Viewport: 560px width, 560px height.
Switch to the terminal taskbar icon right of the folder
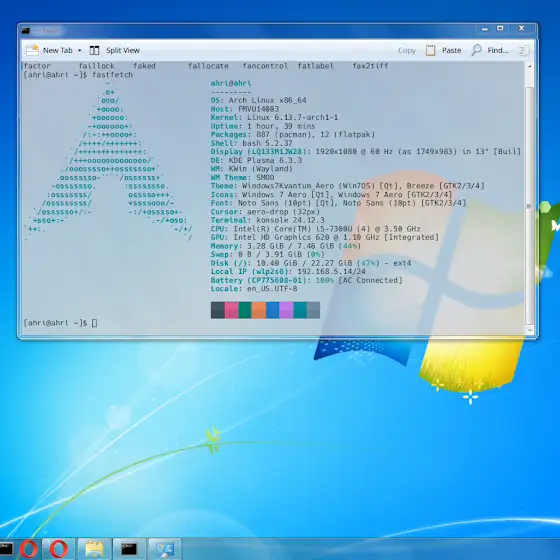[129, 549]
